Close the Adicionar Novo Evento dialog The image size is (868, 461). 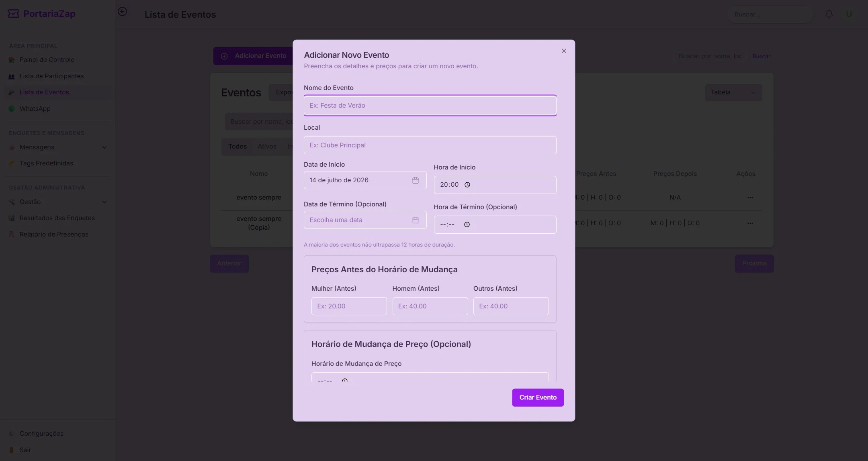pos(564,51)
